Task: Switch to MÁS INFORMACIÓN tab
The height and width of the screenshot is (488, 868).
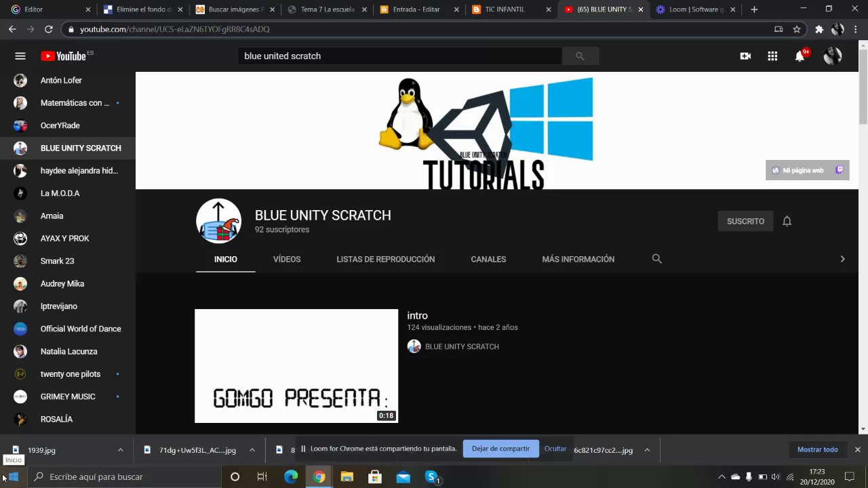Action: click(578, 259)
